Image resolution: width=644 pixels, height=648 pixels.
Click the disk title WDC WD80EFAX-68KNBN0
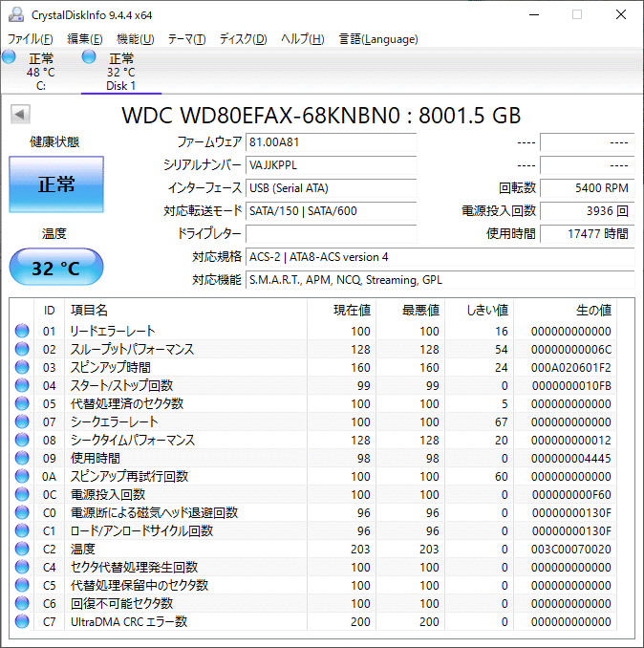pyautogui.click(x=261, y=116)
